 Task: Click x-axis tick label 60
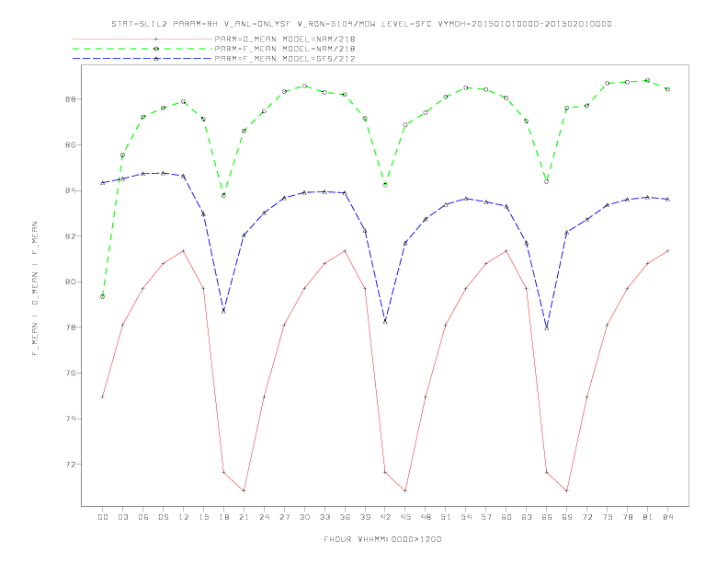tap(506, 517)
